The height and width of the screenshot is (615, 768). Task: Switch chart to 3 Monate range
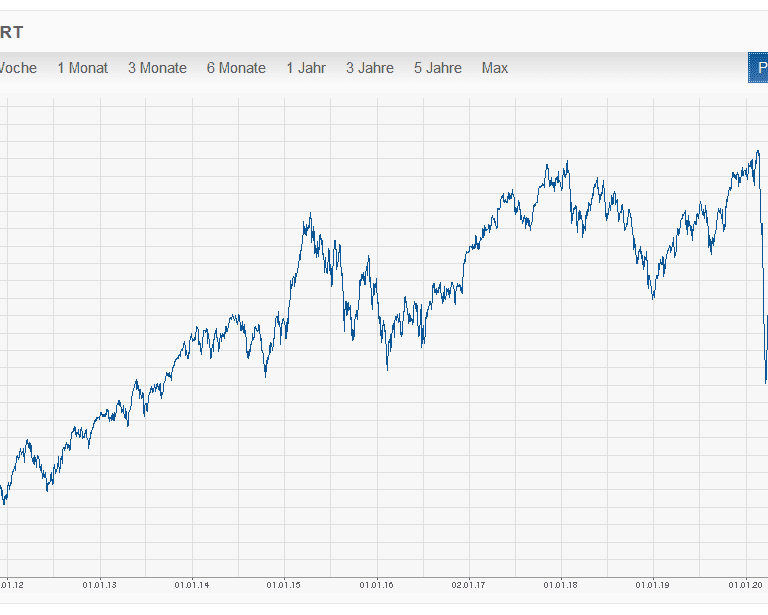(157, 68)
